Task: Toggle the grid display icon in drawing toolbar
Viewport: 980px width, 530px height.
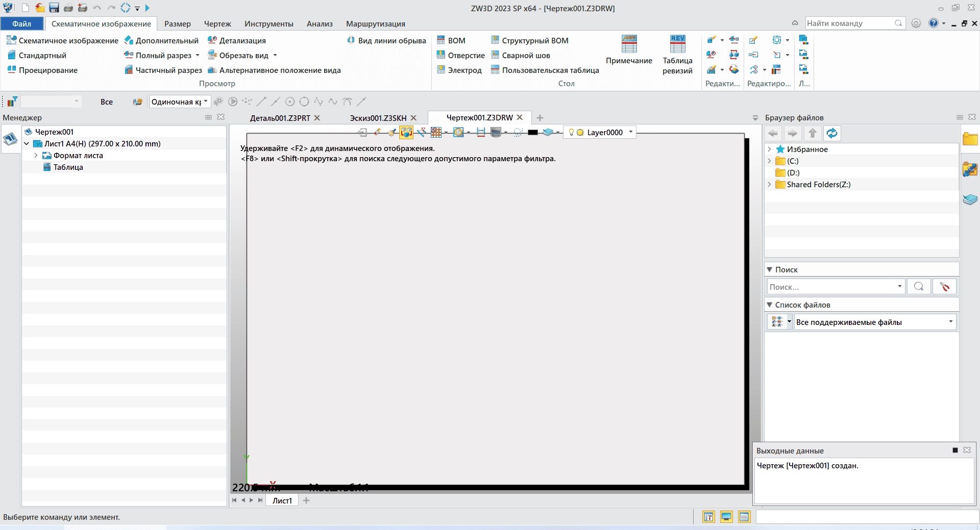Action: 436,132
